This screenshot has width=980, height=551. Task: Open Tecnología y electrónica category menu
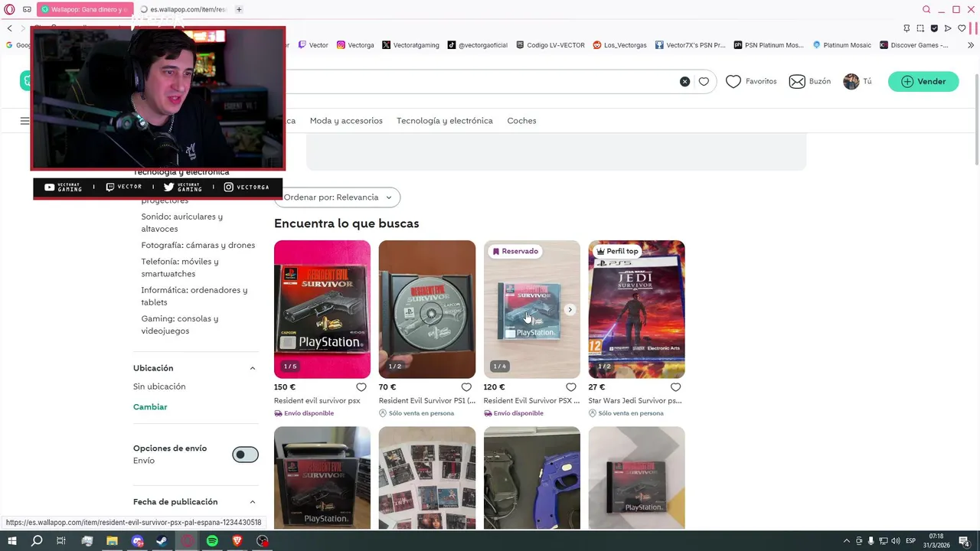click(445, 121)
